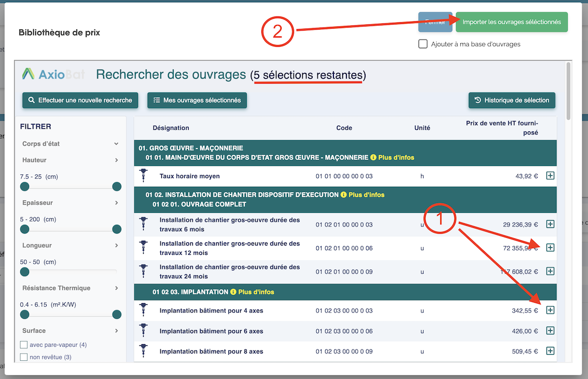
Task: Select plus icon for 24 mois installation
Action: click(x=550, y=271)
